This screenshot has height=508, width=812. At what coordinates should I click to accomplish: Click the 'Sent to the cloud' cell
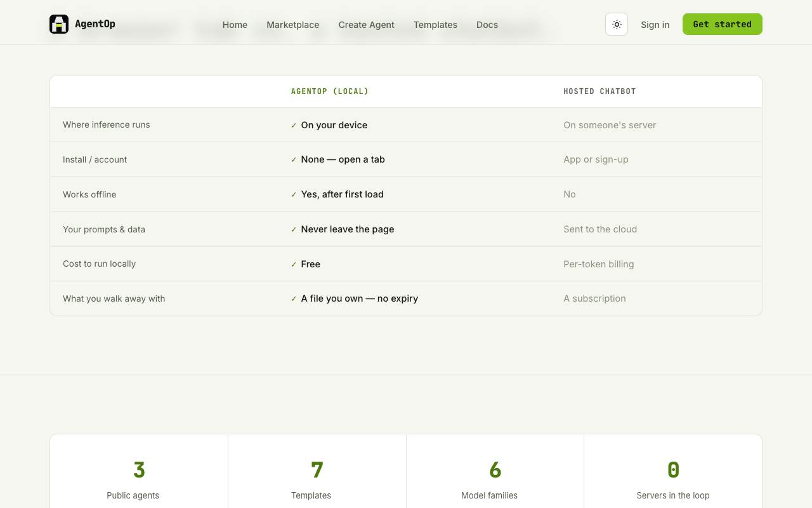[x=600, y=229]
